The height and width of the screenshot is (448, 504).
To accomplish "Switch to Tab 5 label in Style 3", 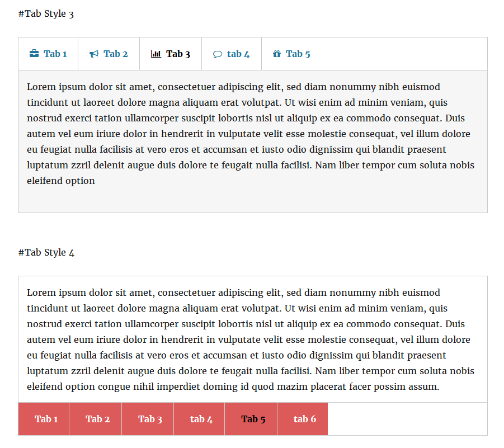I will (298, 54).
